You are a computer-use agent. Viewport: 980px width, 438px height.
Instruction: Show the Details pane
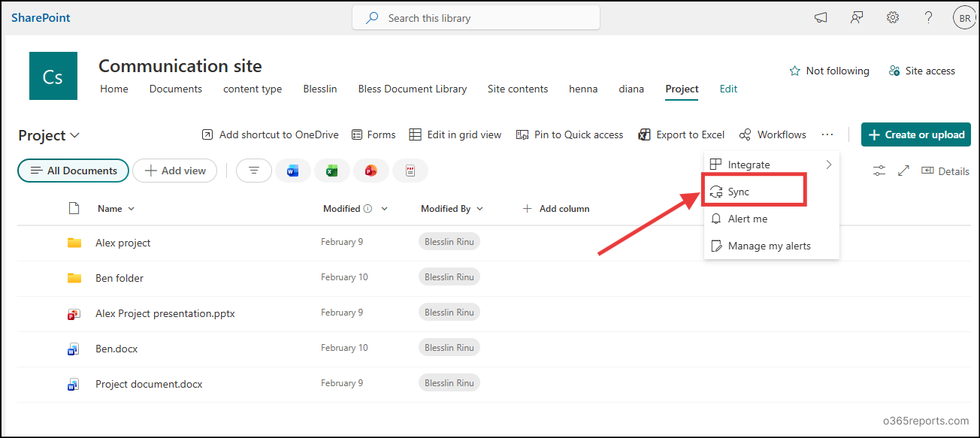(x=945, y=171)
